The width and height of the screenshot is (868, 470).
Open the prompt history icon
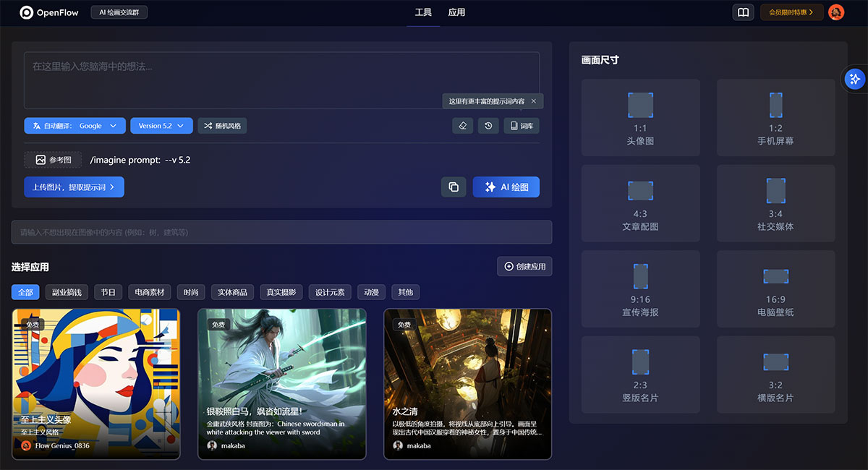488,125
